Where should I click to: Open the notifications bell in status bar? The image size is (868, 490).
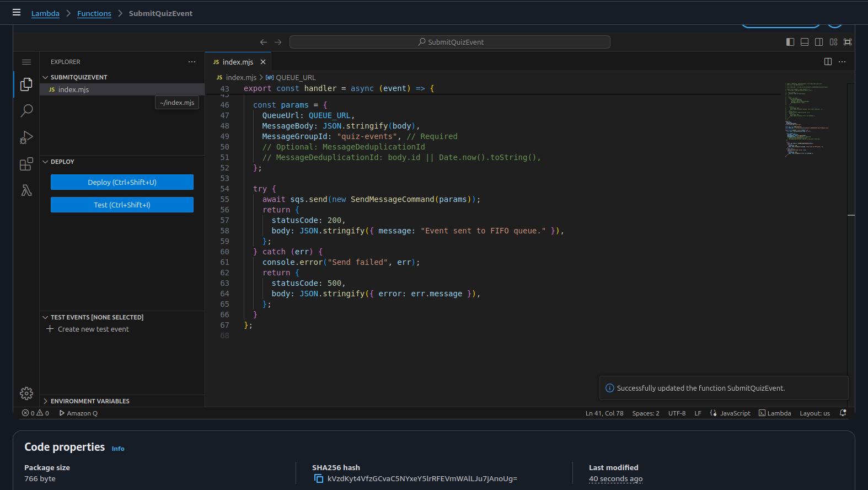(843, 413)
